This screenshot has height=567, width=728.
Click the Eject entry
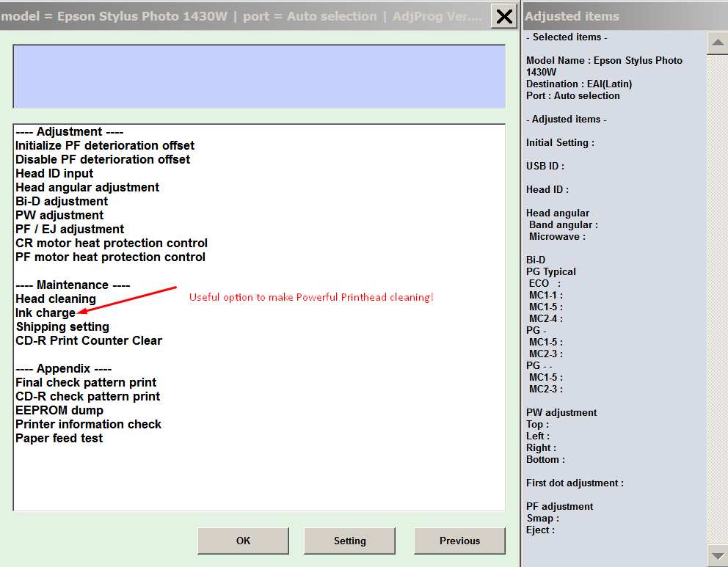point(540,530)
